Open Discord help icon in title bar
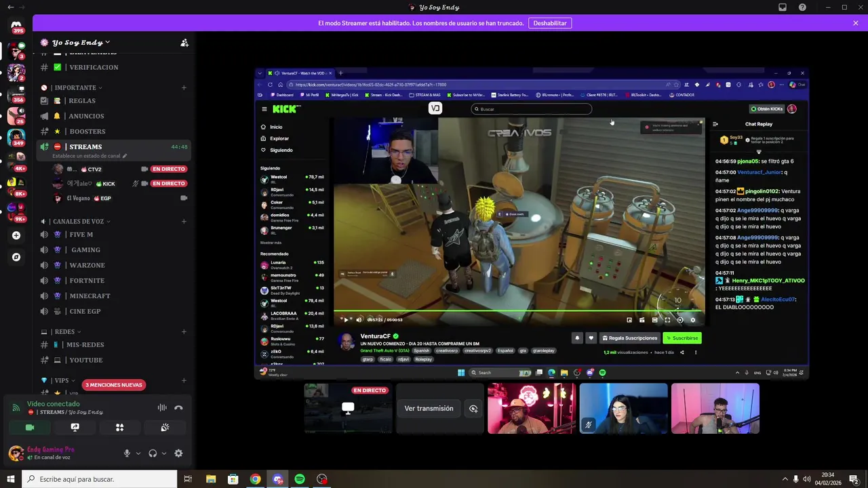The image size is (868, 488). [x=803, y=7]
